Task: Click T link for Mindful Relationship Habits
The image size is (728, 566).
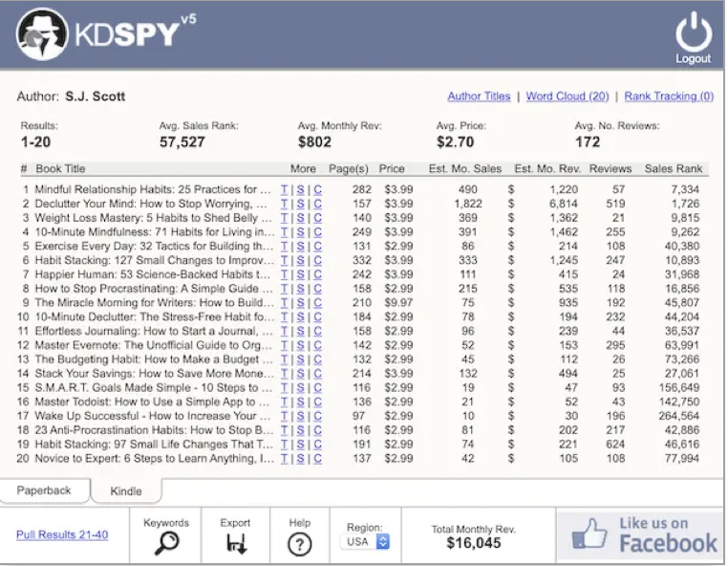Action: coord(284,189)
